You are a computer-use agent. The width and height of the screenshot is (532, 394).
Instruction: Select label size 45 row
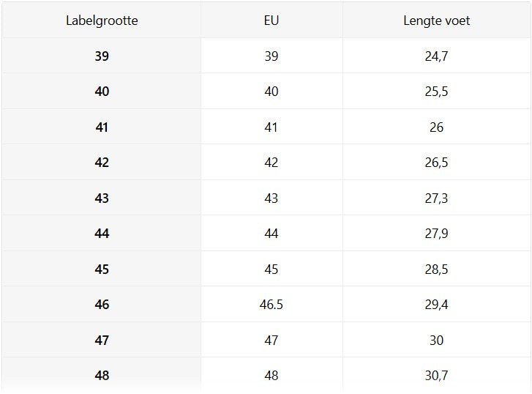click(x=102, y=270)
